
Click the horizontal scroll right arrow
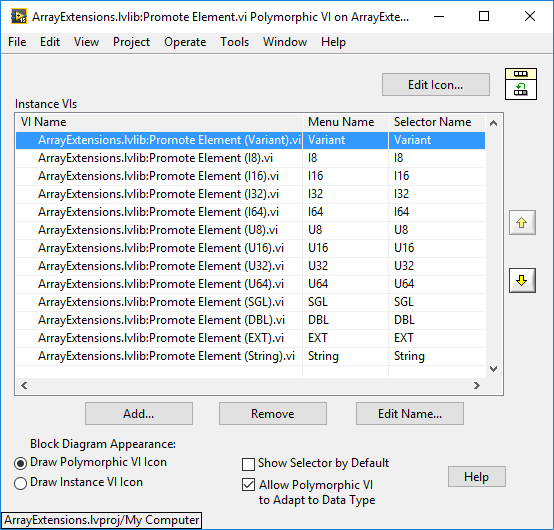pos(477,385)
